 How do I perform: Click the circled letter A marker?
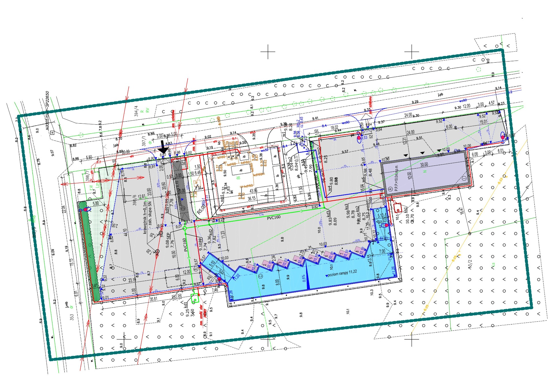pos(390,189)
